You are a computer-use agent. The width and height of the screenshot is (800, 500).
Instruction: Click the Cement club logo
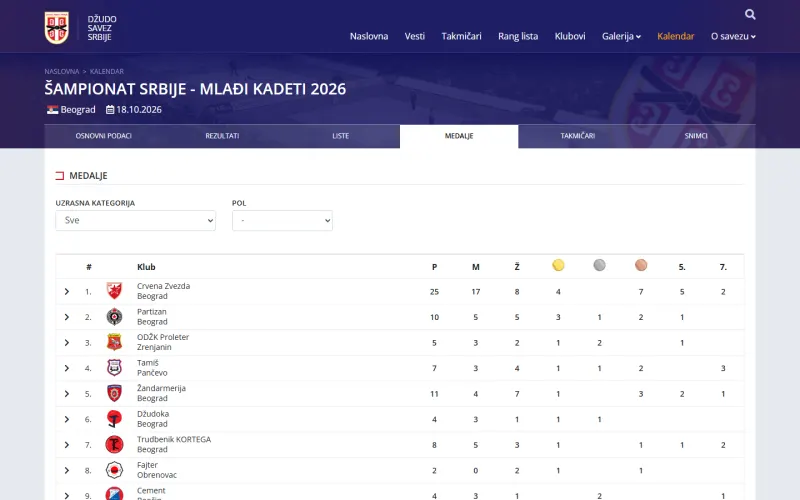tap(114, 493)
